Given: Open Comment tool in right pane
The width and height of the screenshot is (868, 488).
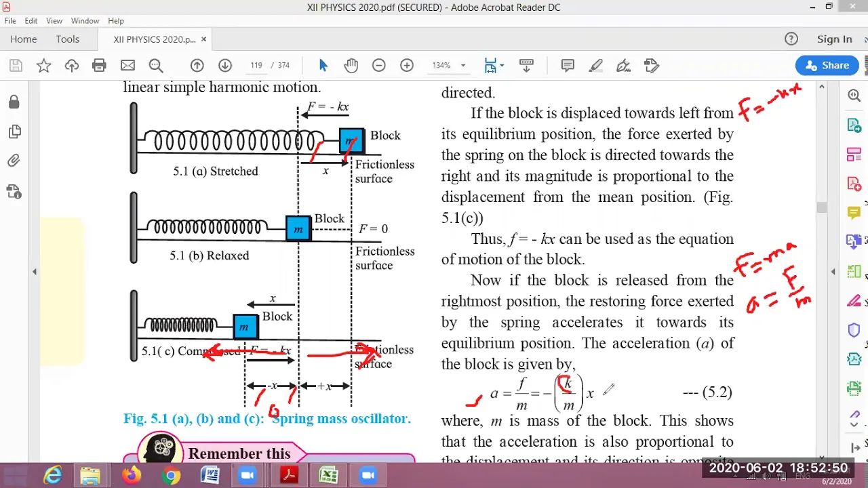Looking at the screenshot, I should (x=854, y=213).
